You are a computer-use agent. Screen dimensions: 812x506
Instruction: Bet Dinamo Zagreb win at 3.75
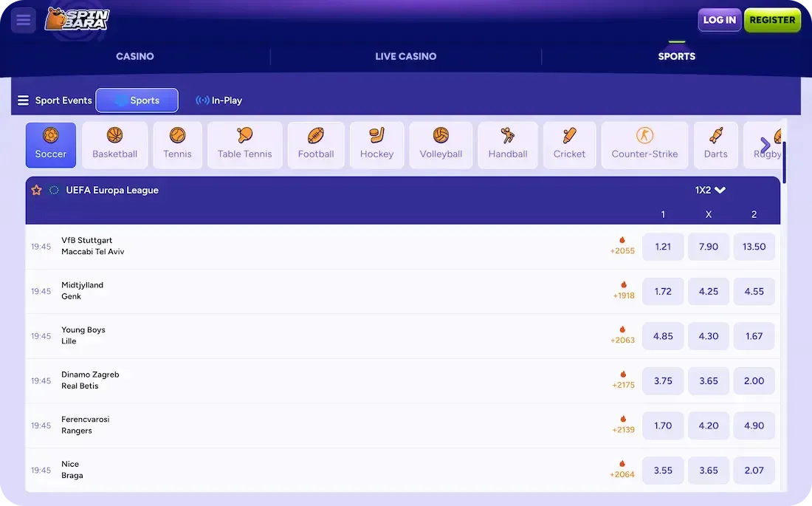coord(663,380)
